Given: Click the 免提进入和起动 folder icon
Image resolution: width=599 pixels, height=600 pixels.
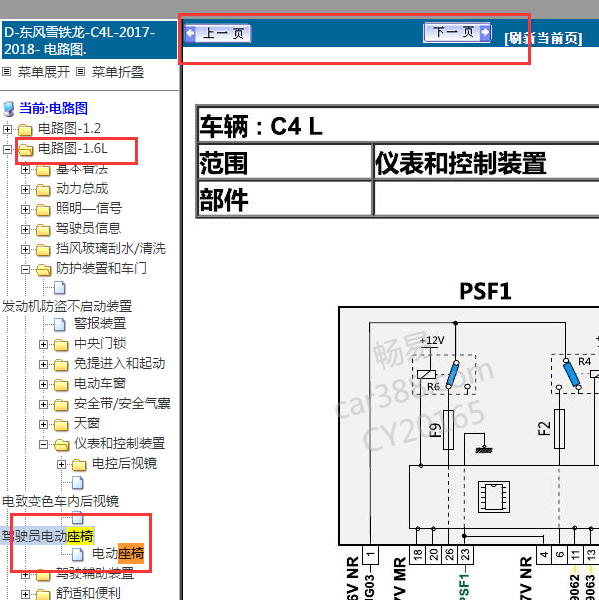Looking at the screenshot, I should pyautogui.click(x=61, y=364).
